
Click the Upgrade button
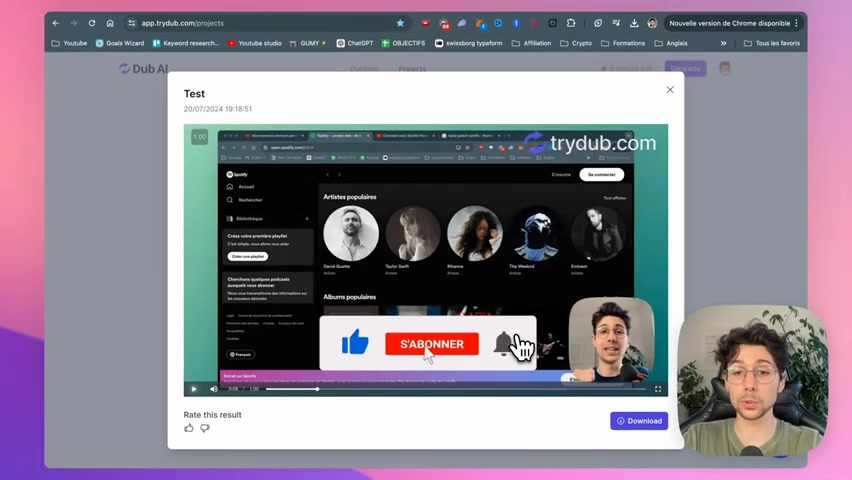point(686,68)
